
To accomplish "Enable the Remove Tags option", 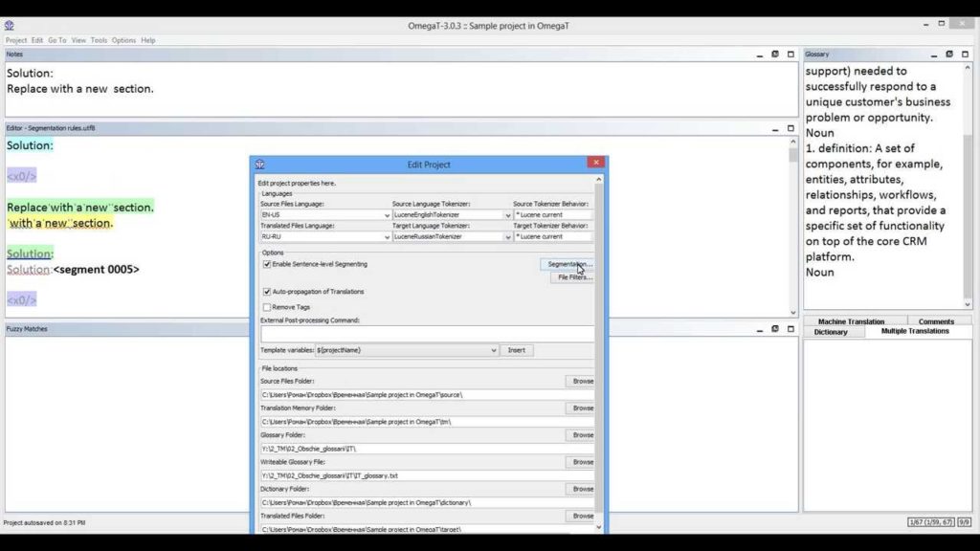I will (x=266, y=306).
